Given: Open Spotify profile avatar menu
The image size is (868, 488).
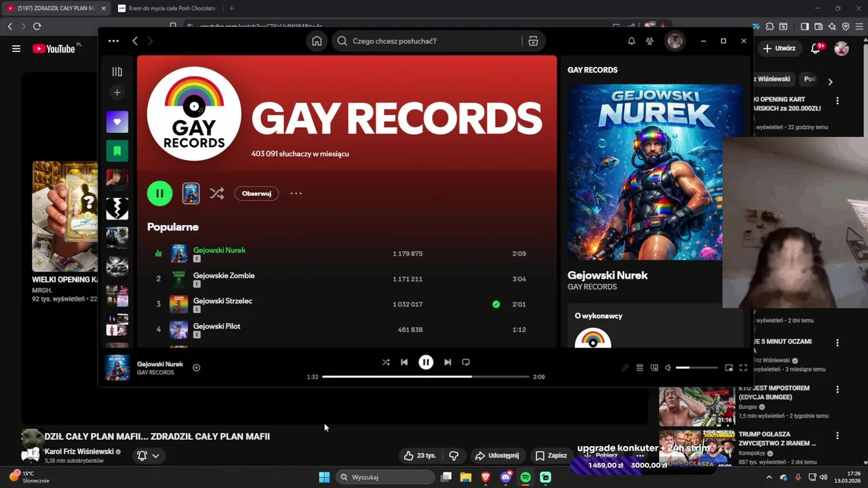Looking at the screenshot, I should click(675, 41).
